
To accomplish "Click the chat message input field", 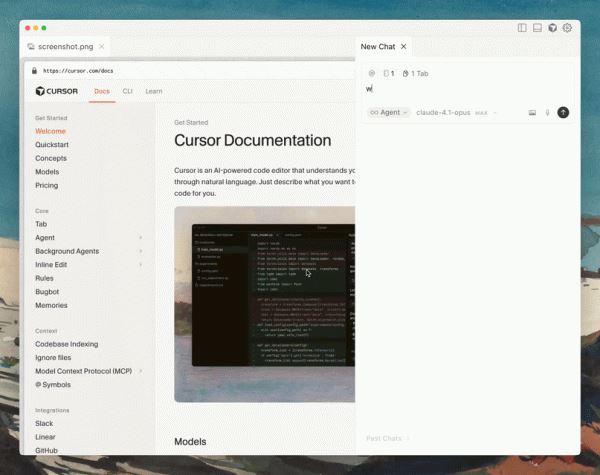I will tap(460, 89).
